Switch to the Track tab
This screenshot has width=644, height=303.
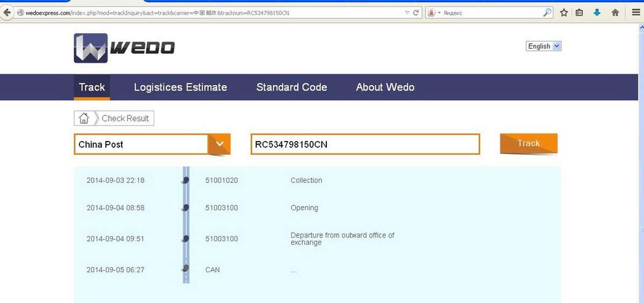click(92, 87)
